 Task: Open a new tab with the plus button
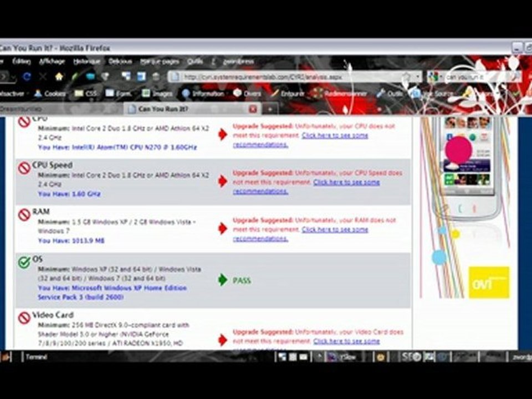click(x=270, y=109)
